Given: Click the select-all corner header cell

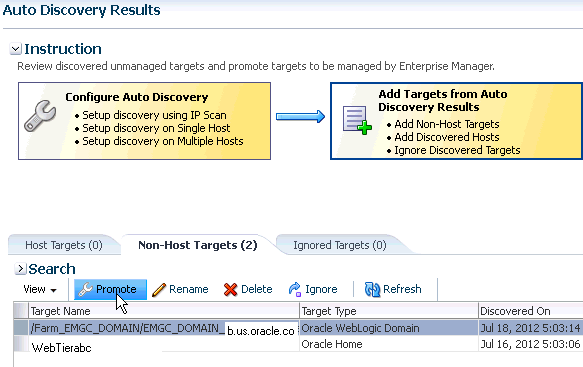Looking at the screenshot, I should coord(21,311).
